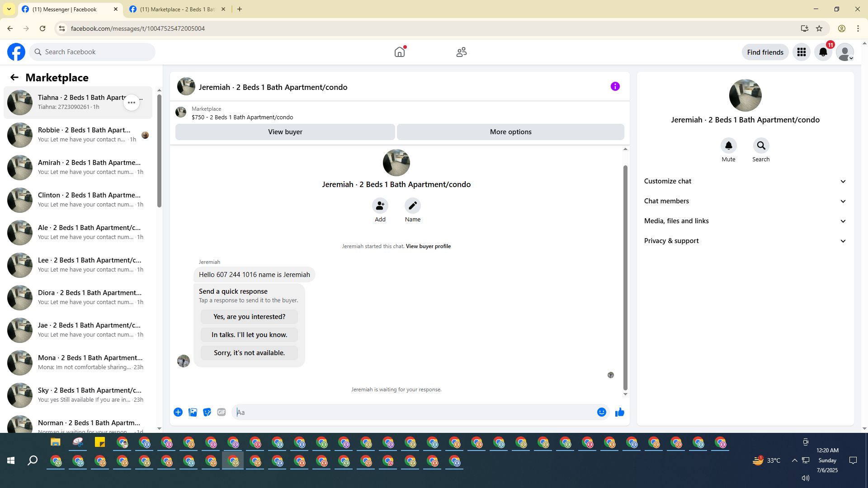Send a thumbs-up like

click(619, 412)
